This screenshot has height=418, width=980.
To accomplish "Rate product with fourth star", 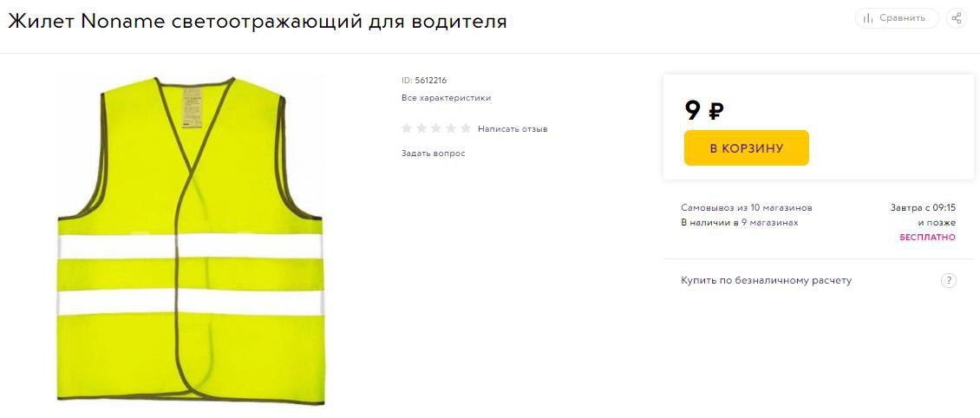I will point(451,128).
